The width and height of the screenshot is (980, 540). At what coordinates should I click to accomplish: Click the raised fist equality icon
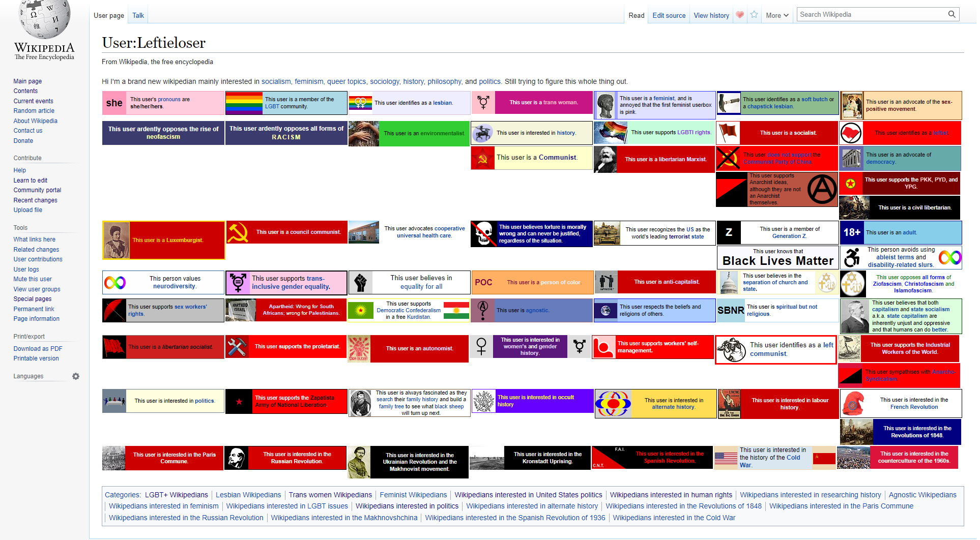click(361, 282)
